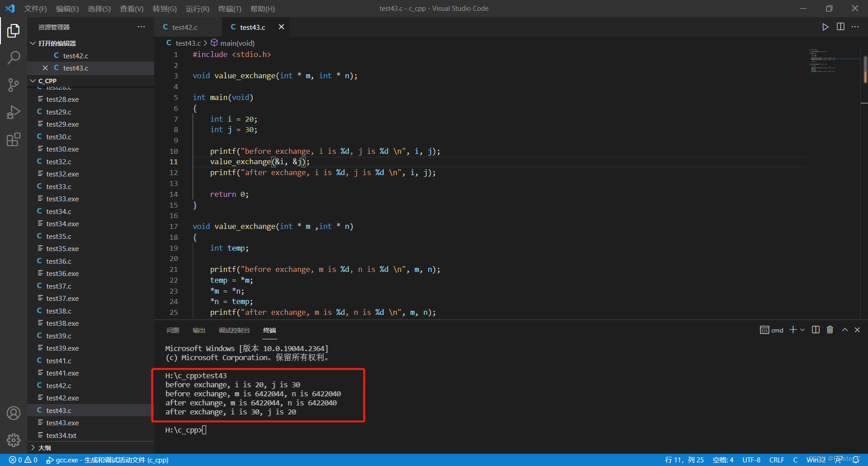
Task: Open terminal launch profile dropdown arrow
Action: click(802, 330)
